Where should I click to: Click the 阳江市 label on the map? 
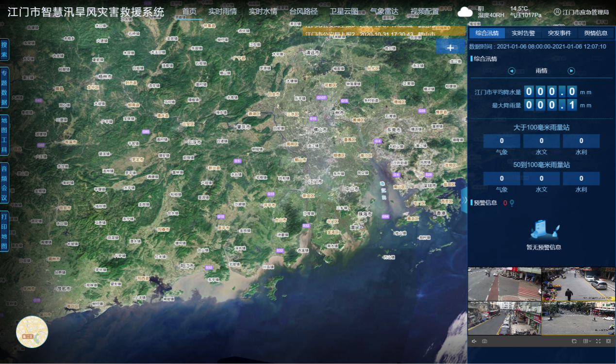187,266
